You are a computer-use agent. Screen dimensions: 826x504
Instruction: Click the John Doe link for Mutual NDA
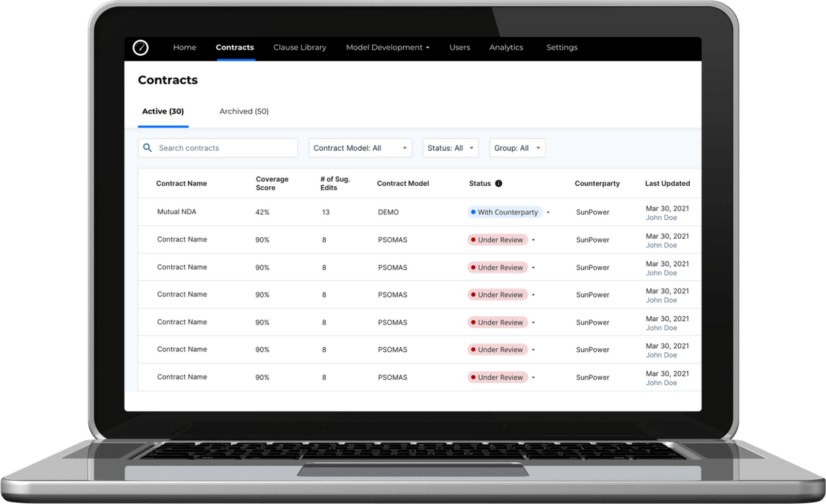pos(661,217)
